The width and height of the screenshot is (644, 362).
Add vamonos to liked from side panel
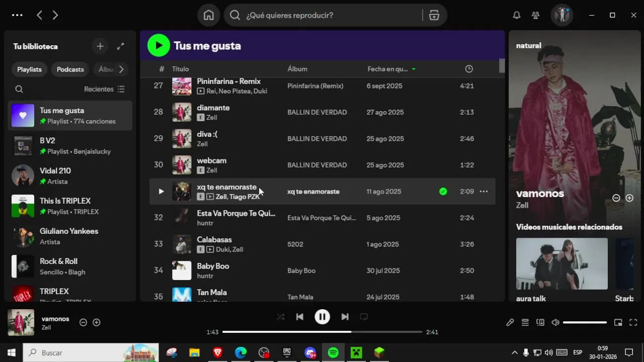pos(629,198)
